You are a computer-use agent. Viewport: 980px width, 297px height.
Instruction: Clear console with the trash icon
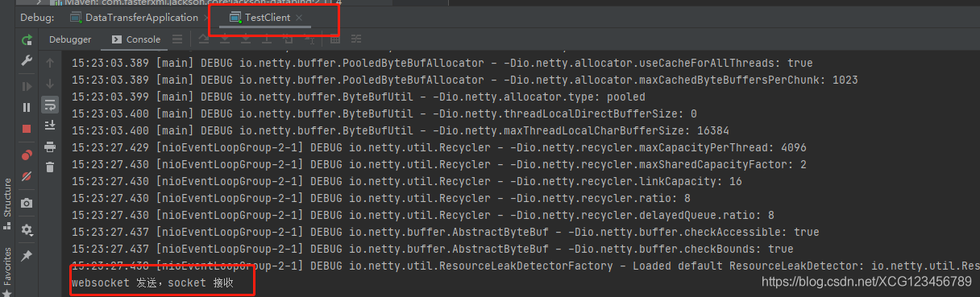coord(50,167)
